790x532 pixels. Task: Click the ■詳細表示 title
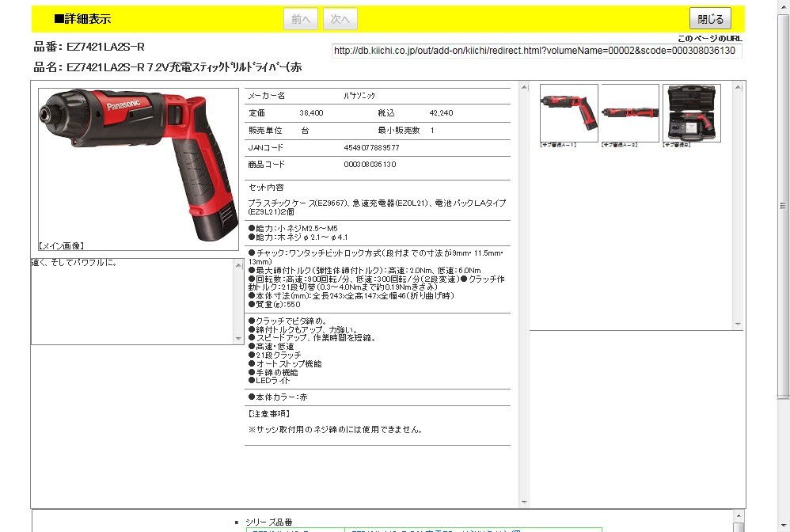[x=82, y=19]
